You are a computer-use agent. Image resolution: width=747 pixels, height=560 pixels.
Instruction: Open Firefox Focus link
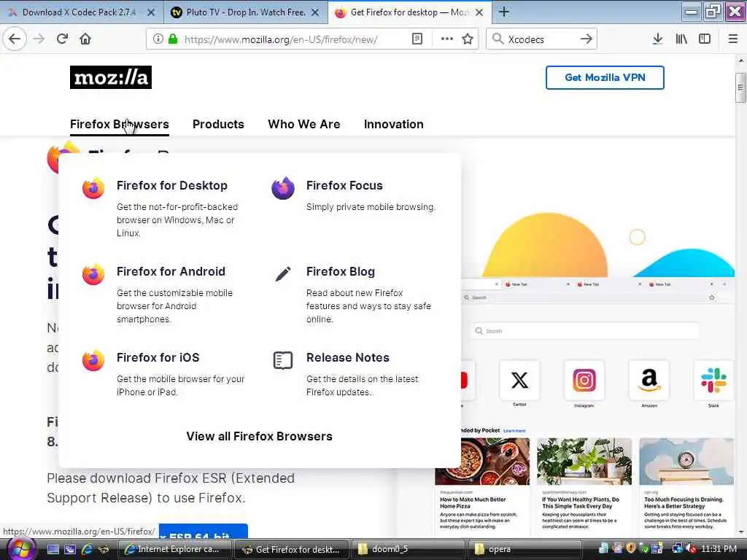point(344,185)
